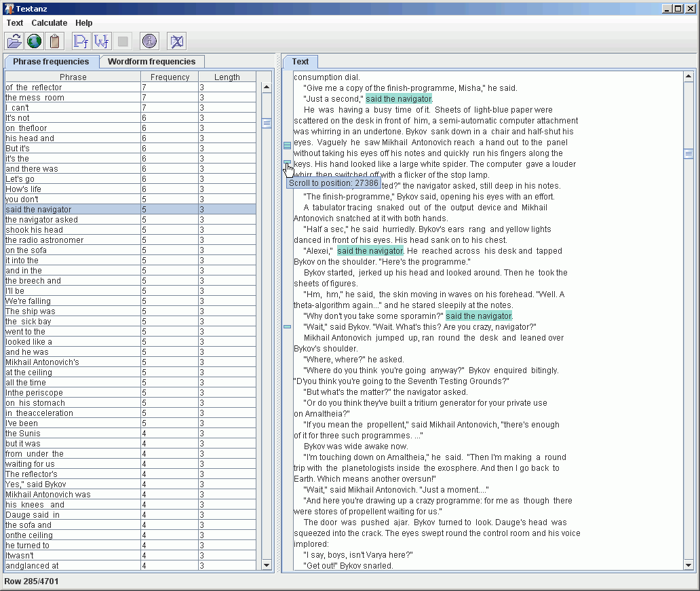Select the 'said the navigator' phrase row
The image size is (700, 591).
click(130, 209)
